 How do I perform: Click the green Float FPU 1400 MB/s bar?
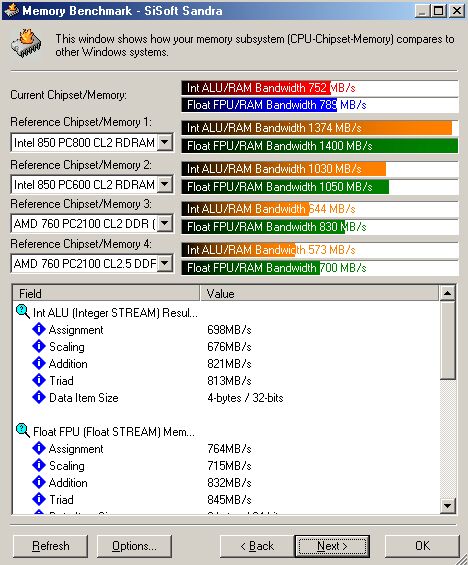(x=320, y=146)
